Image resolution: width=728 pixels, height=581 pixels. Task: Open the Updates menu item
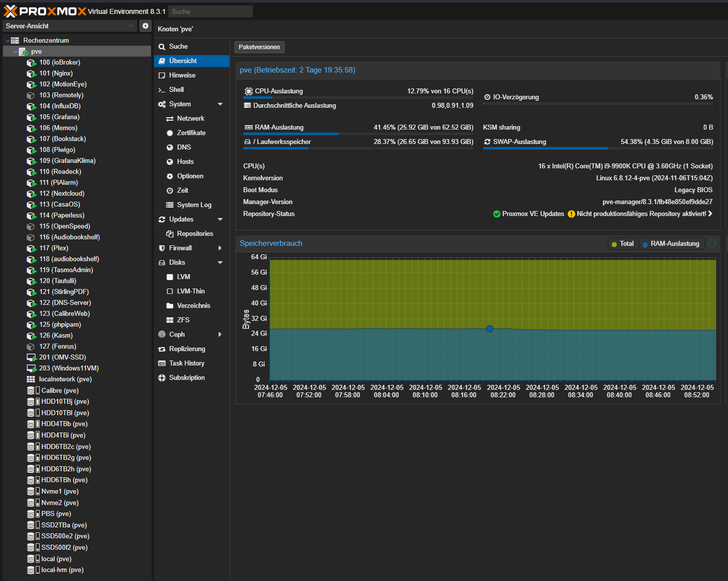[x=192, y=219]
